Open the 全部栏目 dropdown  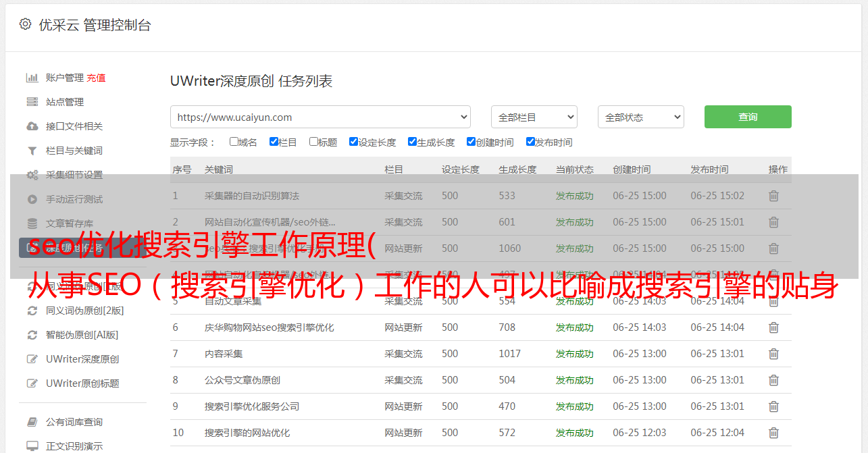tap(534, 117)
